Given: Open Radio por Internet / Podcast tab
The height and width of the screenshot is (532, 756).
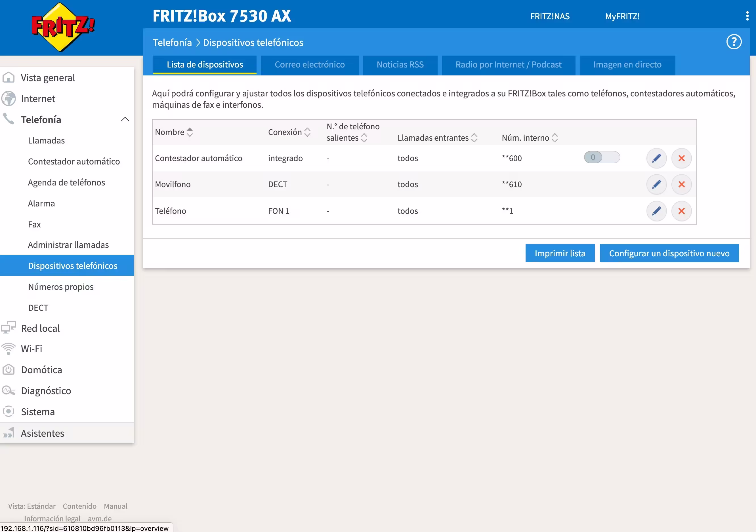Looking at the screenshot, I should coord(508,65).
